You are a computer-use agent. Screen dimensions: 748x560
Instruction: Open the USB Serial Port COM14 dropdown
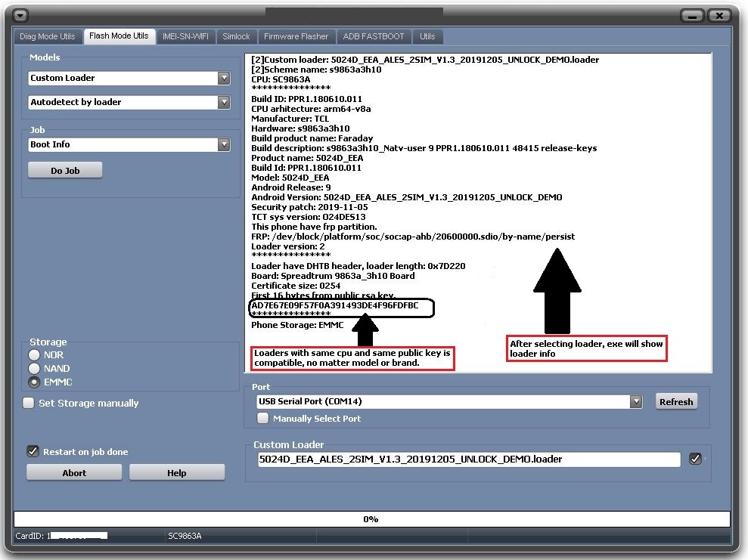pyautogui.click(x=636, y=401)
